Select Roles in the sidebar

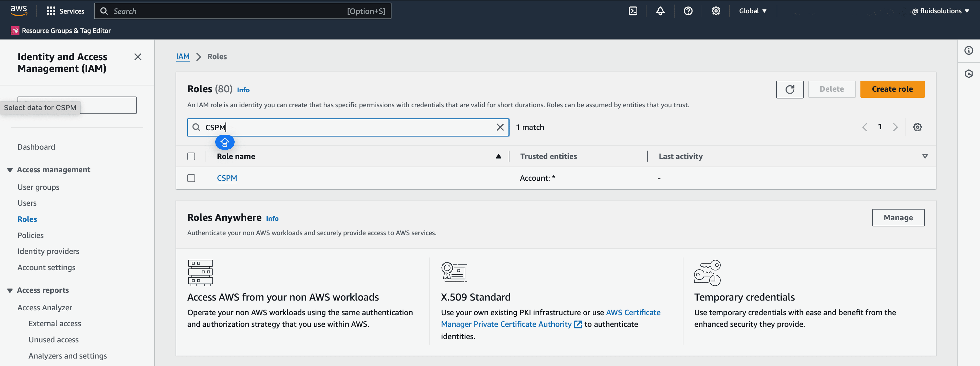tap(27, 219)
